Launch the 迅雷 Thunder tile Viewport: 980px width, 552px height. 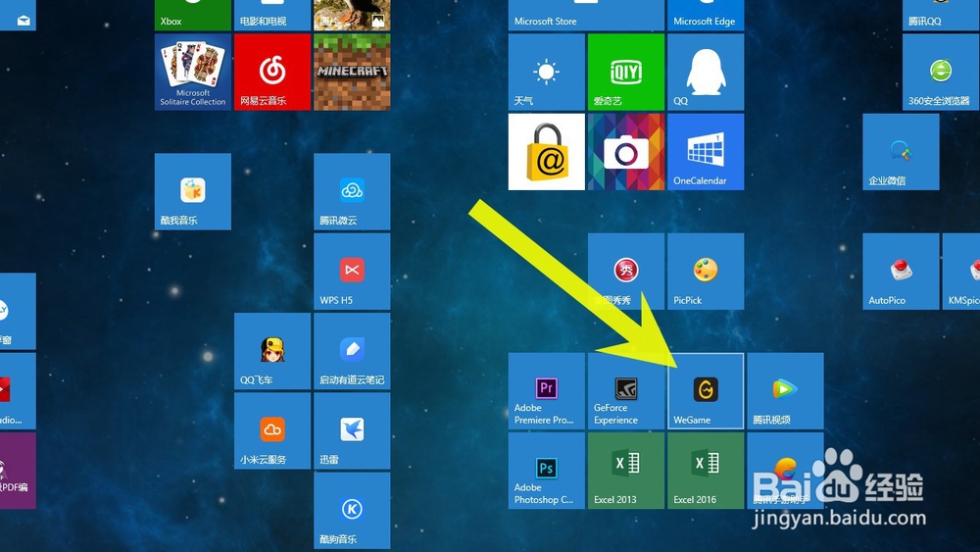click(352, 430)
